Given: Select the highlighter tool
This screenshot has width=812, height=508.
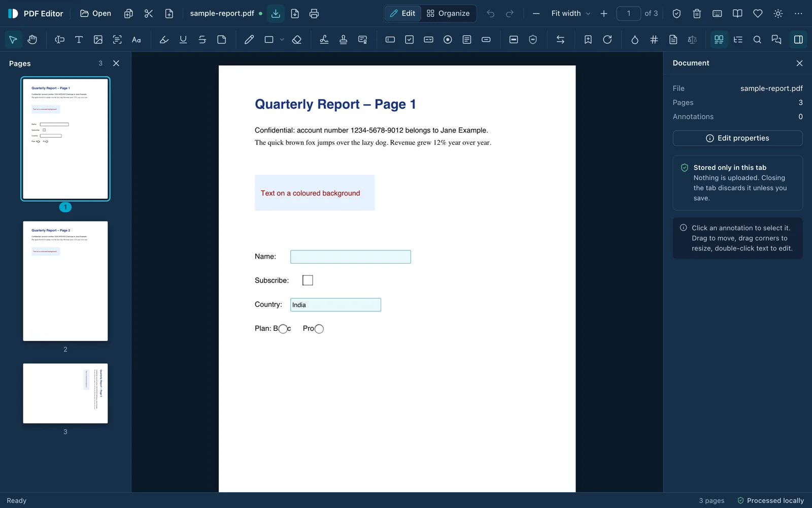Looking at the screenshot, I should [x=164, y=40].
